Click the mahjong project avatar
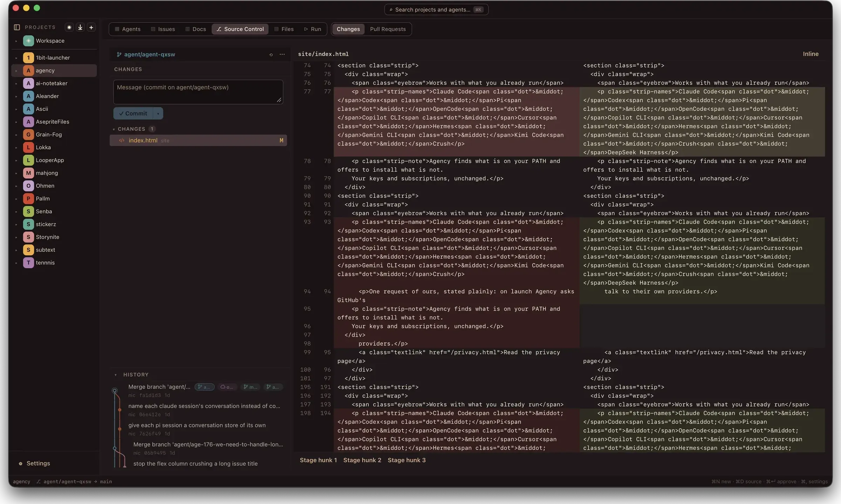The height and width of the screenshot is (504, 841). coord(28,173)
